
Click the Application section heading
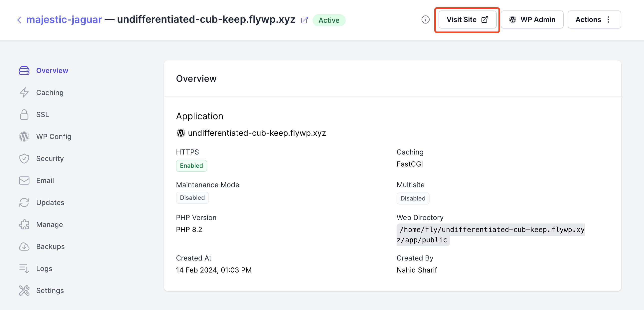[x=199, y=116]
